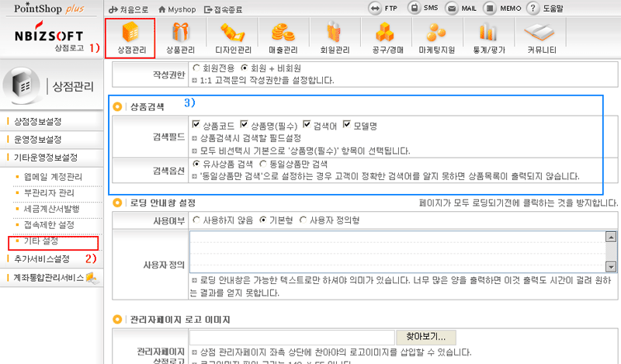Choose 사용자 정의형 loading window option

(303, 220)
